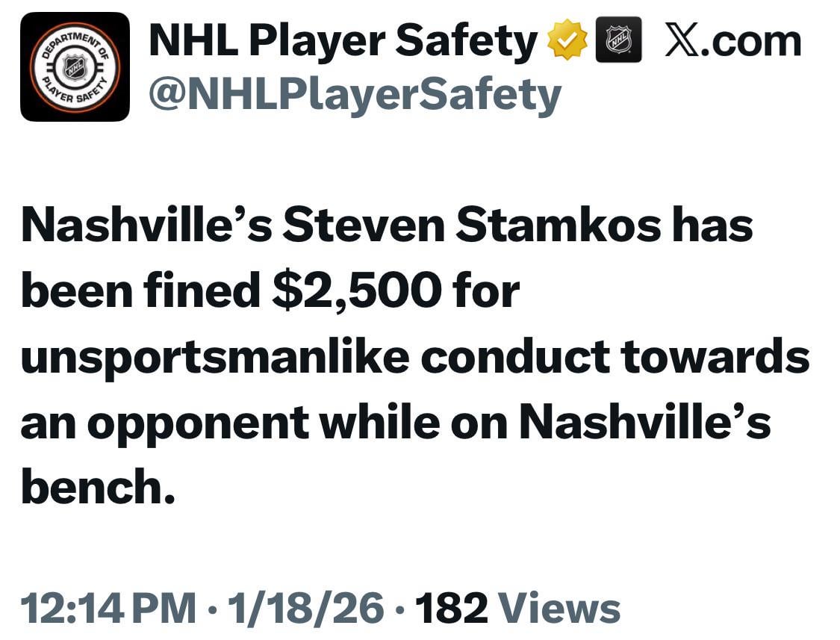Click the NHL Player Safety display name

343,40
